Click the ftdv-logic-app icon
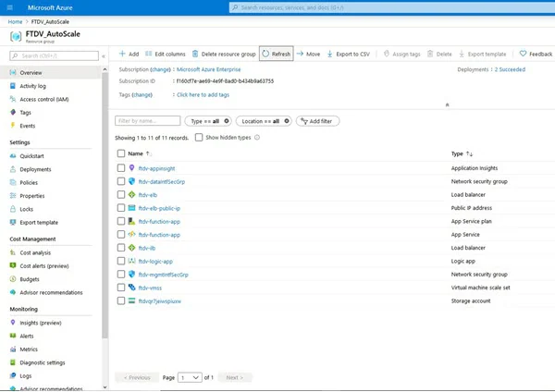Image resolution: width=555 pixels, height=392 pixels. (x=131, y=261)
